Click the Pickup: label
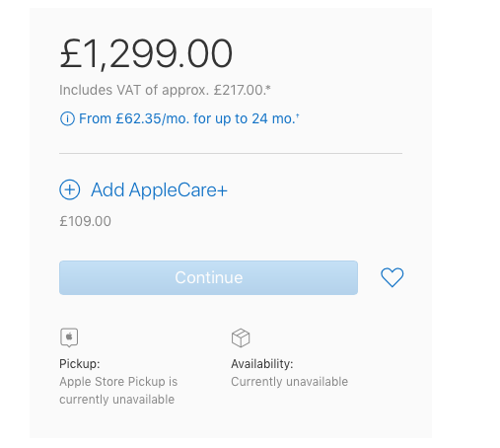This screenshot has width=500, height=448. point(80,364)
